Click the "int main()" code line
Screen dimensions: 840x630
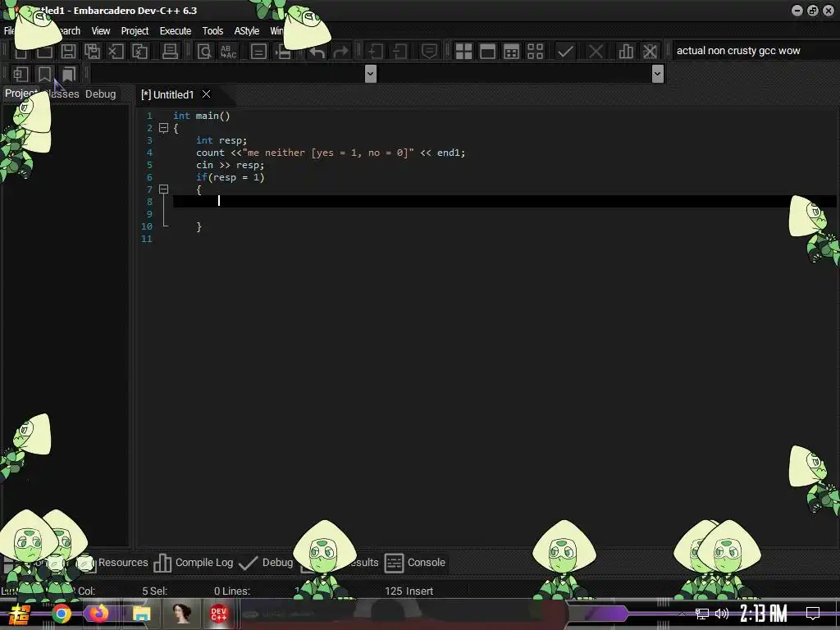pos(202,116)
